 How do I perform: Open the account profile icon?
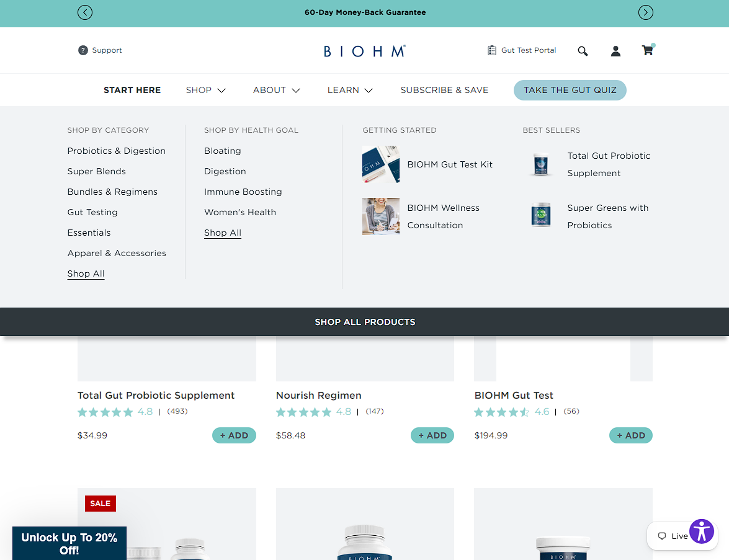tap(615, 51)
